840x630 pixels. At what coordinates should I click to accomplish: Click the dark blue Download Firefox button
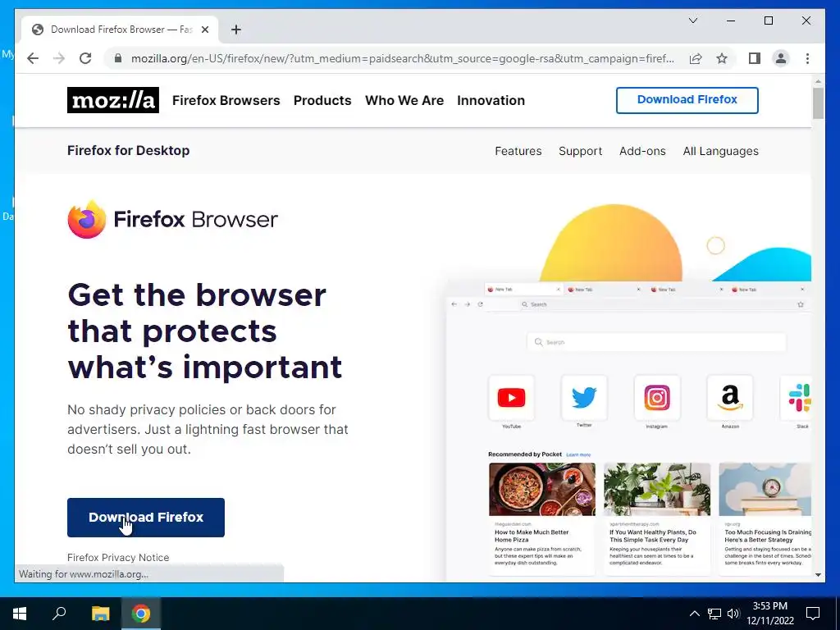coord(146,518)
